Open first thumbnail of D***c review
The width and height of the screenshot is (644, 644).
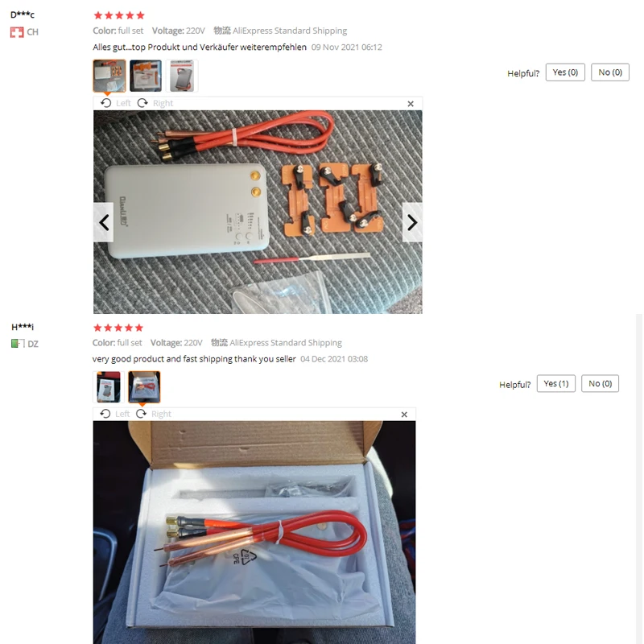click(x=109, y=76)
